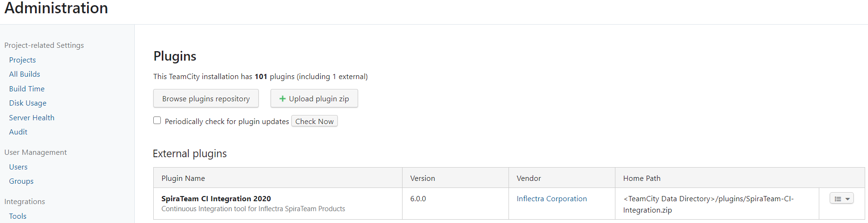Navigate to Users management
Viewport: 868px width, 223px height.
point(18,167)
